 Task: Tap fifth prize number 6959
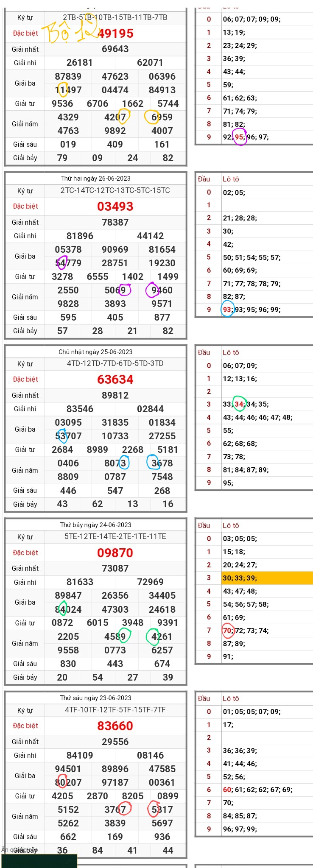[162, 117]
